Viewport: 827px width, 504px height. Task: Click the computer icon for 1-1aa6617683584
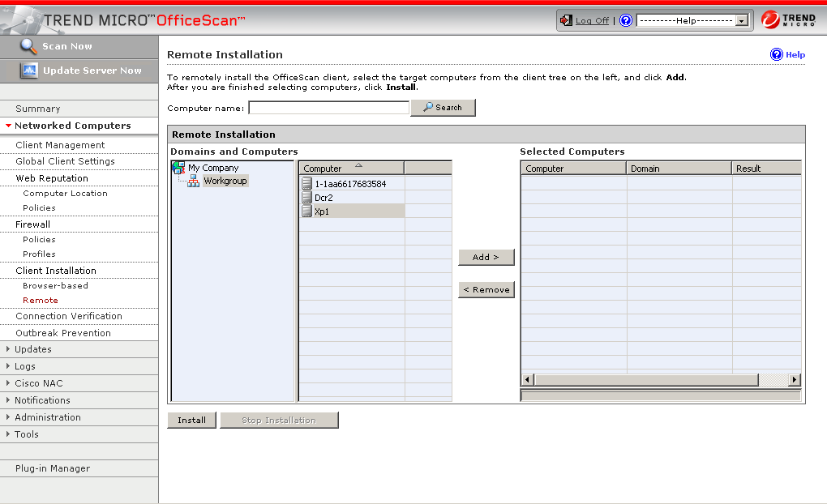pyautogui.click(x=306, y=183)
